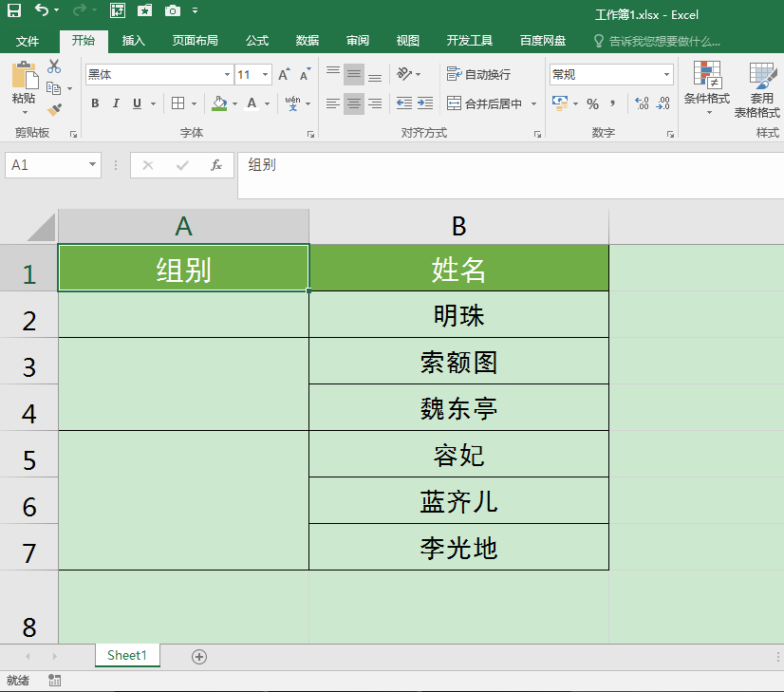The image size is (784, 692).
Task: Apply bold formatting with the B icon
Action: [94, 103]
